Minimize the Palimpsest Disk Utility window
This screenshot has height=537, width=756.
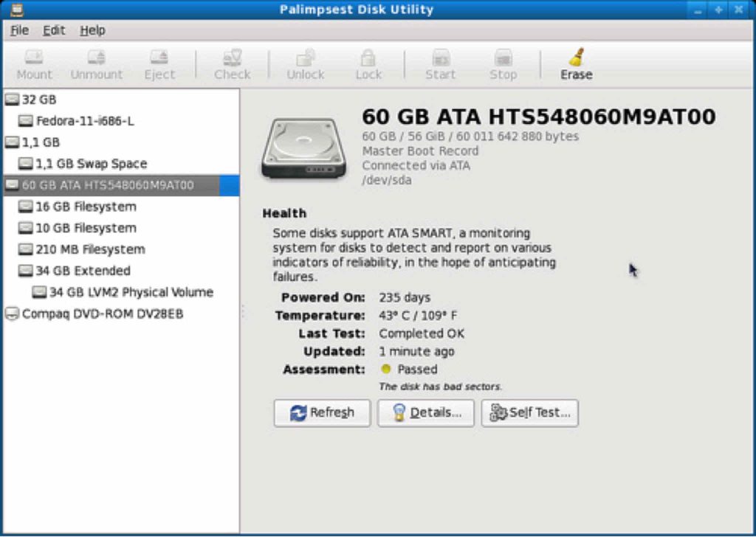698,10
